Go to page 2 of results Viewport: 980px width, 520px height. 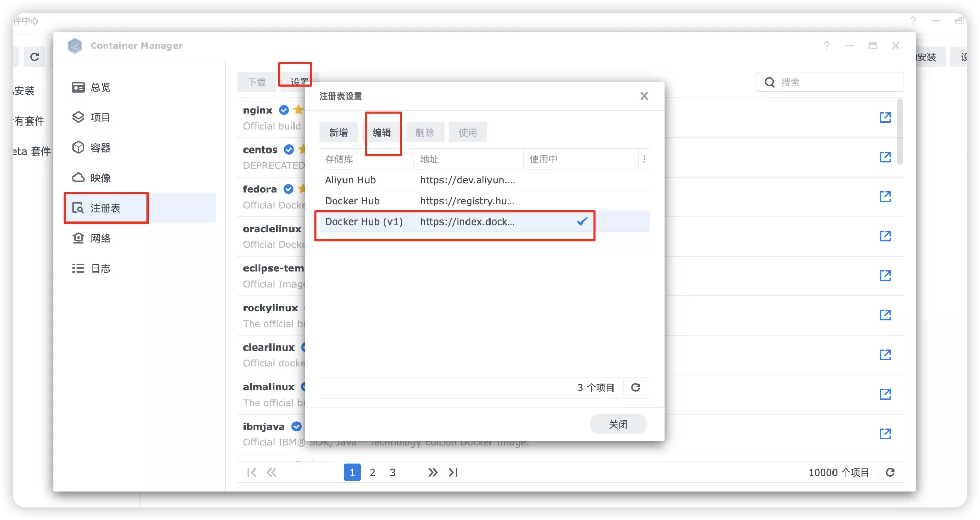373,472
